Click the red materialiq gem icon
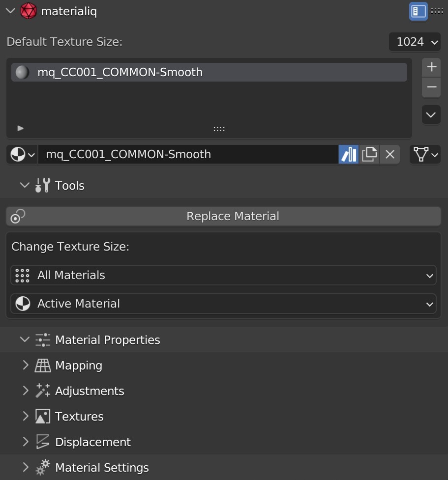This screenshot has height=480, width=448. tap(29, 11)
